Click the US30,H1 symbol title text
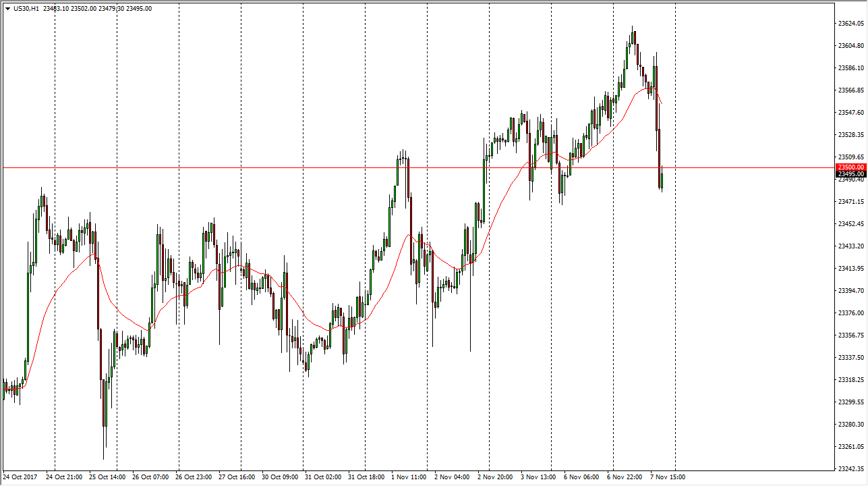Image resolution: width=868 pixels, height=486 pixels. pos(30,9)
